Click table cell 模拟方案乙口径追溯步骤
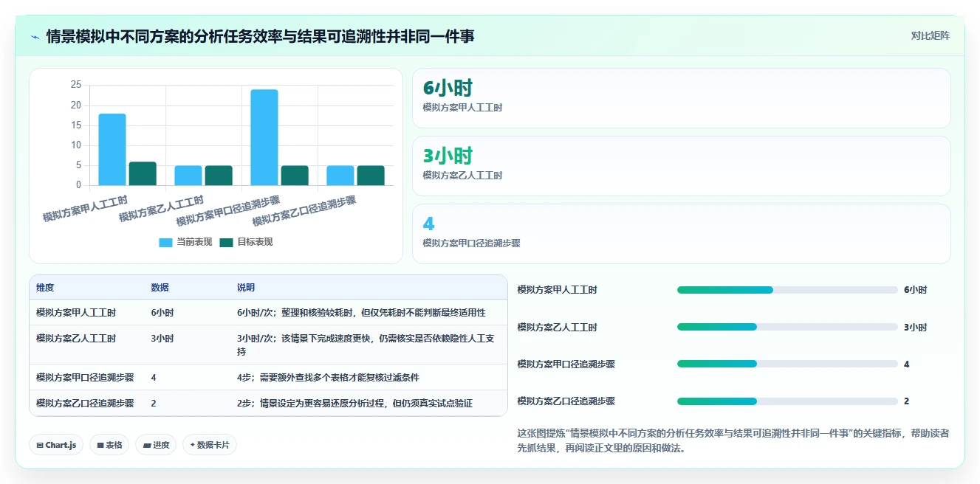The height and width of the screenshot is (484, 980). pos(85,403)
